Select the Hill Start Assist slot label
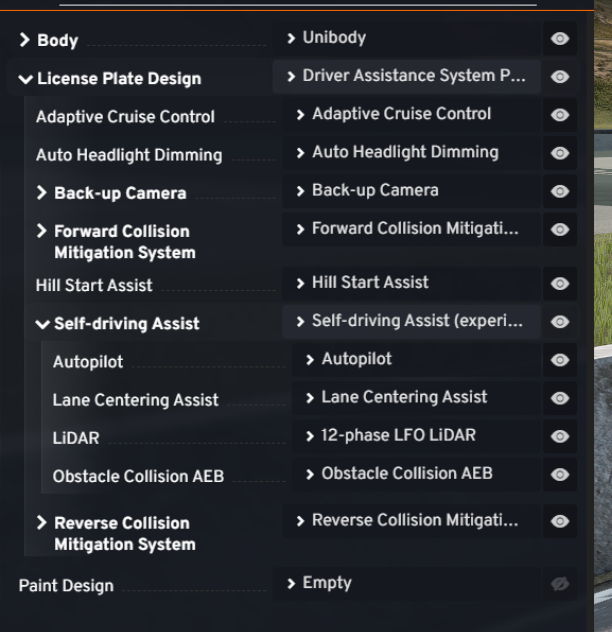The width and height of the screenshot is (612, 632). tap(94, 286)
